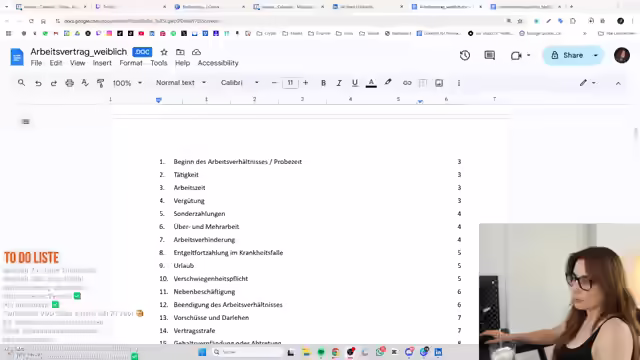The width and height of the screenshot is (640, 360).
Task: Open the Insert menu
Action: coord(102,63)
